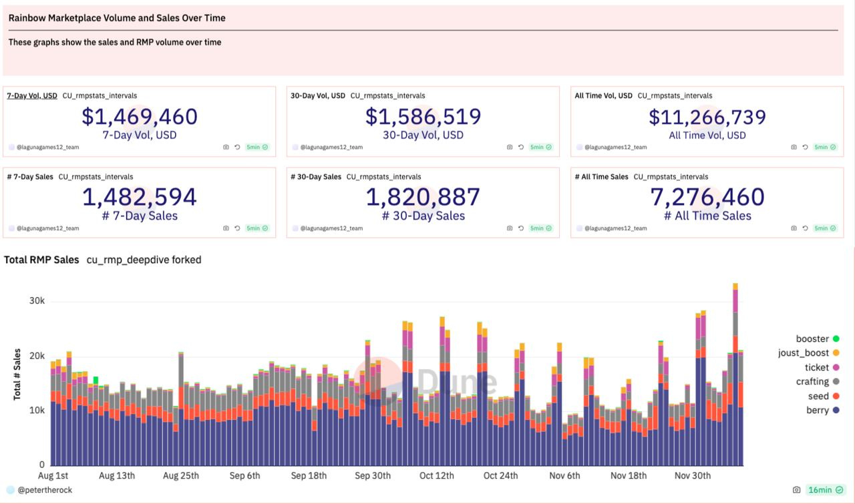Open CU_rmpstats_intervals query on 7-Day Vol card
This screenshot has height=504, width=855.
(100, 95)
